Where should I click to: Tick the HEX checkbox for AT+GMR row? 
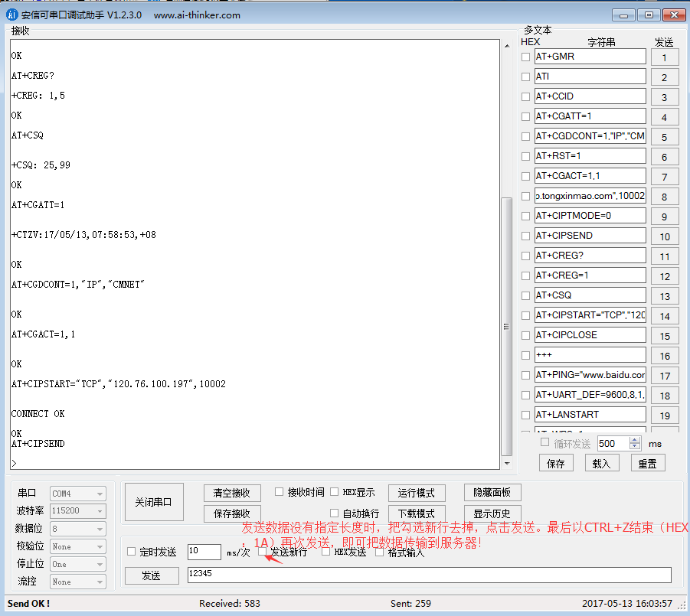click(x=525, y=57)
